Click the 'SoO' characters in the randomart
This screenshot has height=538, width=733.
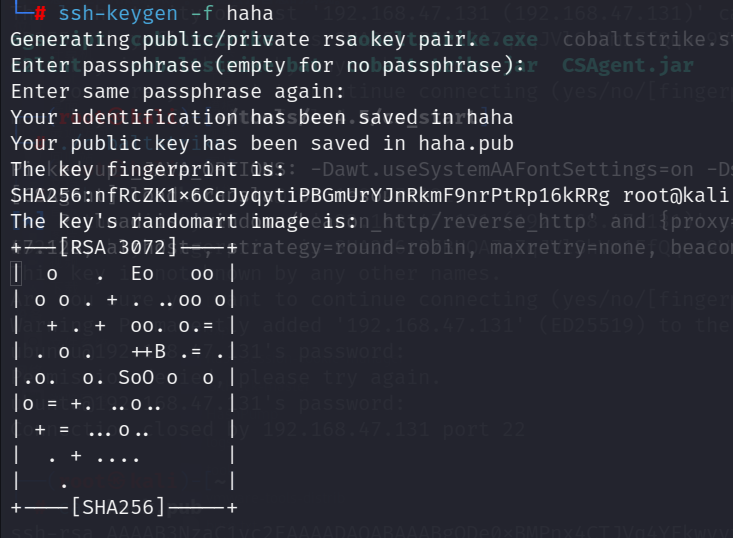pos(136,378)
